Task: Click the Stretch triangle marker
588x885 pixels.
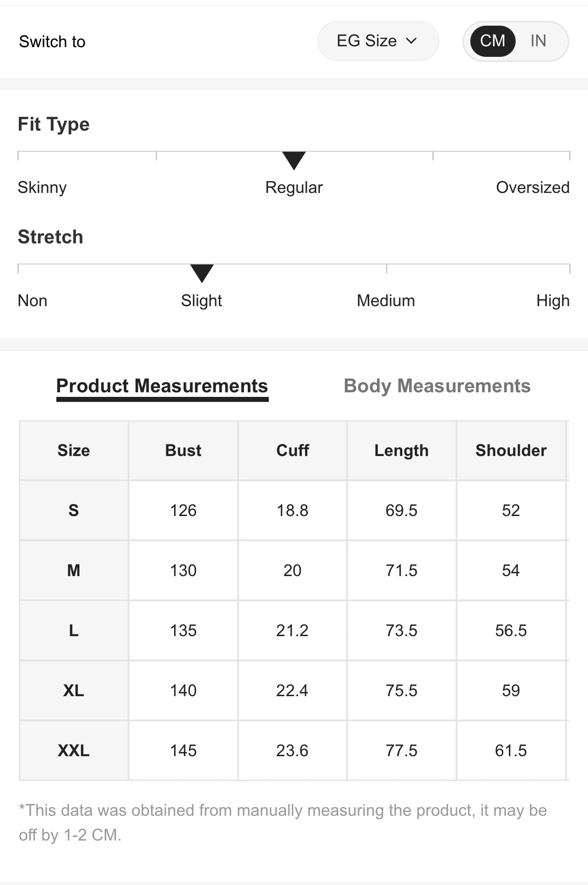Action: (201, 273)
